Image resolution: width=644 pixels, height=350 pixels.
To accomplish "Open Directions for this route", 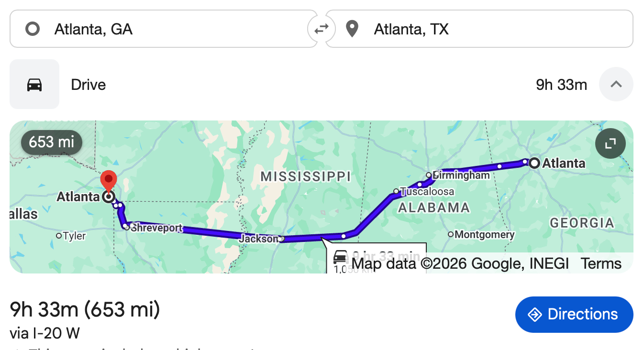I will pos(574,314).
